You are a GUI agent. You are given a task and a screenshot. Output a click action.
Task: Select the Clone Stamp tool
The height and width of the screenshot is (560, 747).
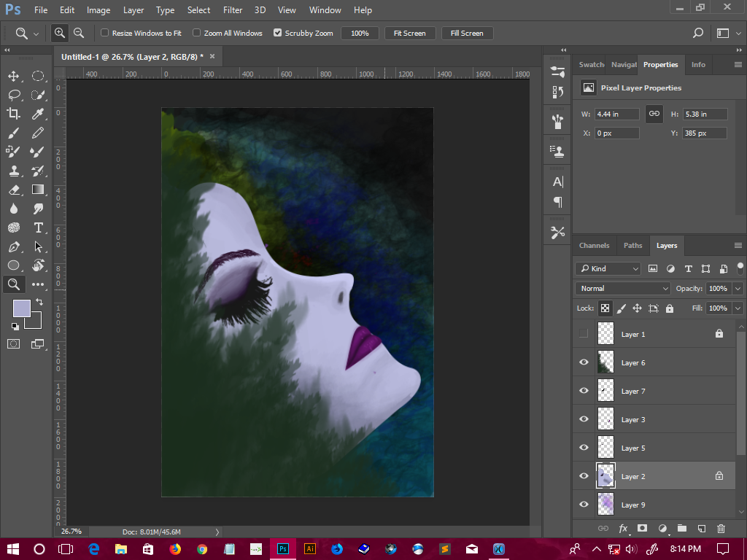click(x=15, y=171)
